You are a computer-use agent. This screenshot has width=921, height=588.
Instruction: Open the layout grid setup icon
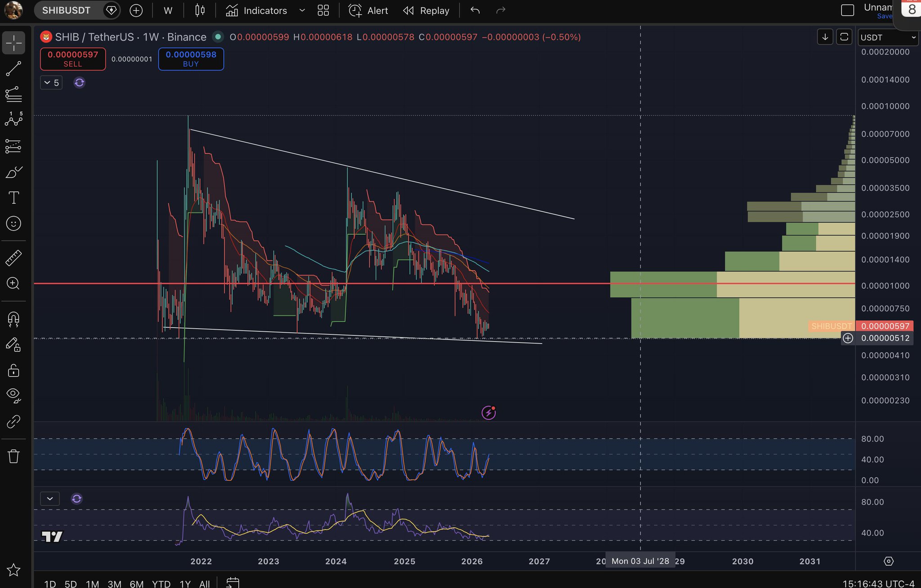(x=323, y=10)
